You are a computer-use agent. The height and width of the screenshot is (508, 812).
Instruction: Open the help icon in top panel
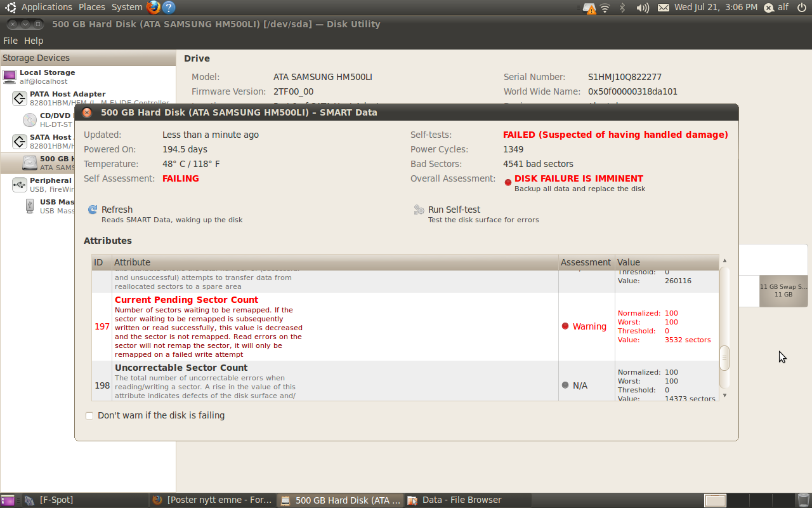pyautogui.click(x=168, y=8)
